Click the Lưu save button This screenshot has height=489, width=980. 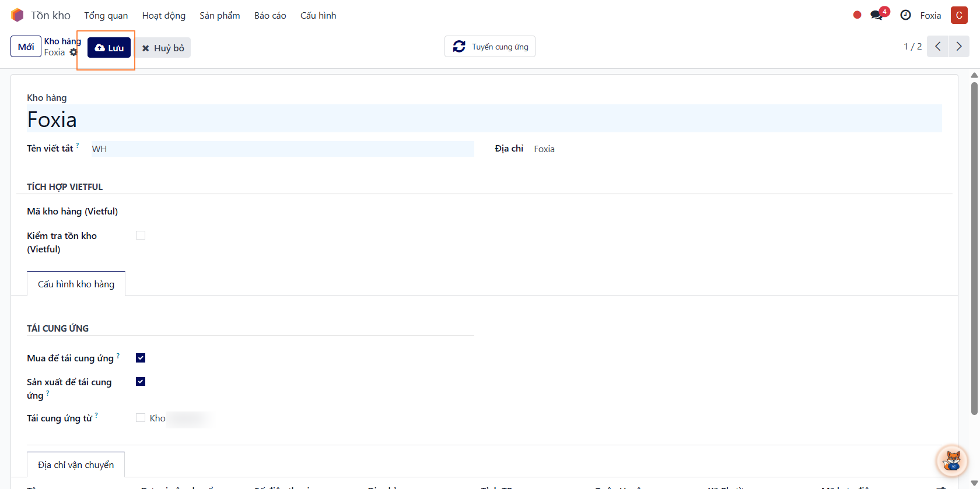pyautogui.click(x=109, y=48)
